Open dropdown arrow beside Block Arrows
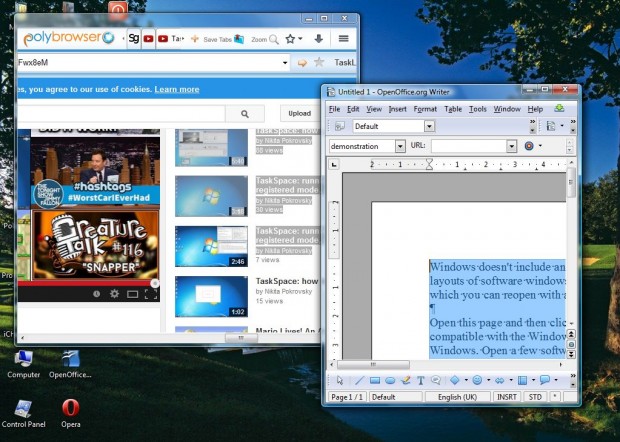The image size is (620, 442). [x=511, y=380]
